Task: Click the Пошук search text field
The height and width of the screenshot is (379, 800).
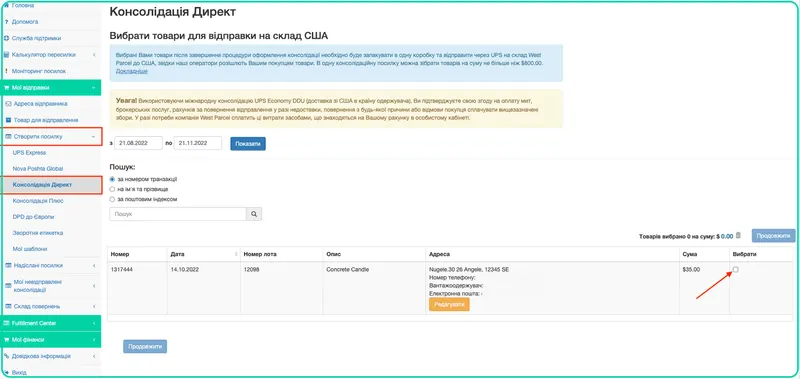Action: 178,214
